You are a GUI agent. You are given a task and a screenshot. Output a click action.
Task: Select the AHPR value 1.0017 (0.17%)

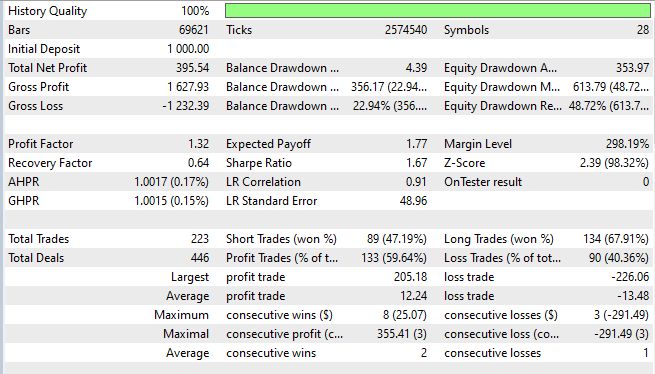[x=171, y=182]
